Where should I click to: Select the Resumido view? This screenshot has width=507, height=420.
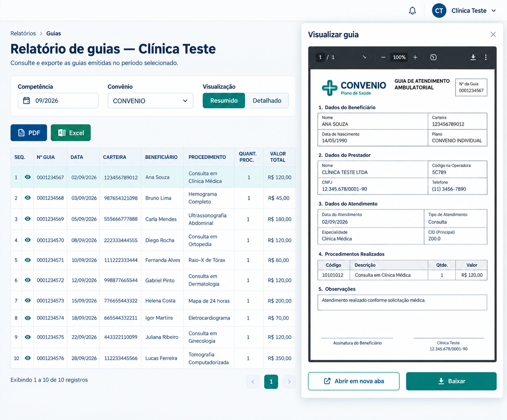click(x=224, y=100)
